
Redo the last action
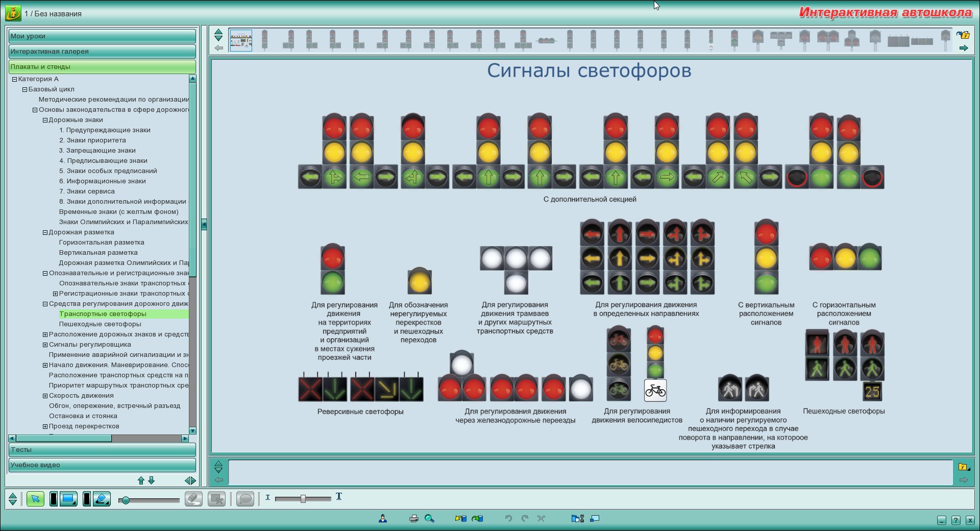pyautogui.click(x=525, y=519)
